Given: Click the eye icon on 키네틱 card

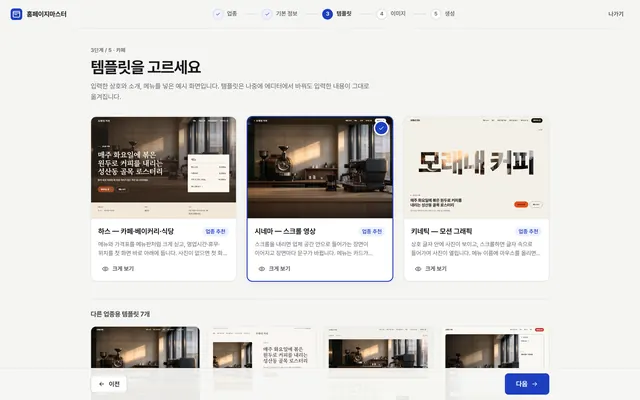Looking at the screenshot, I should click(x=418, y=269).
